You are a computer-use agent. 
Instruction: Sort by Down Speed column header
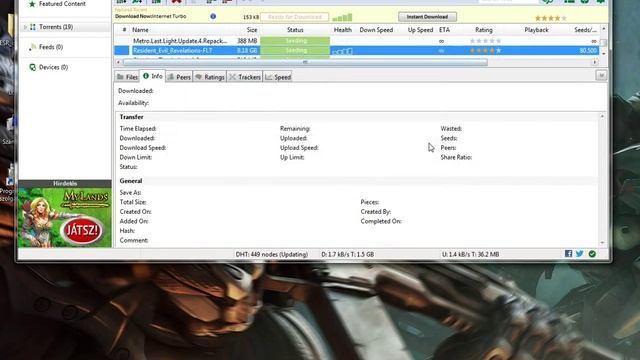376,30
